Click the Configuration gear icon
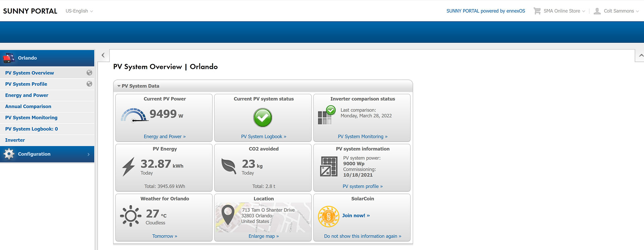The image size is (644, 250). click(9, 154)
